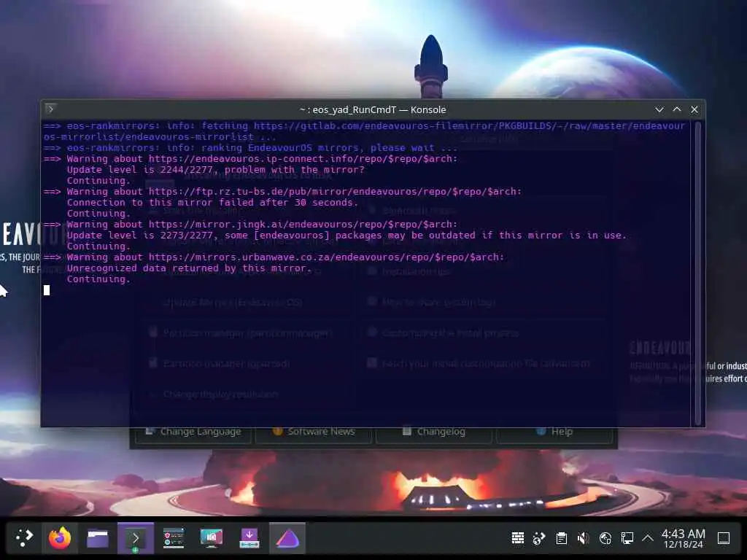
Task: Click the endeavouros.ip-connect.info warning line
Action: coord(251,158)
